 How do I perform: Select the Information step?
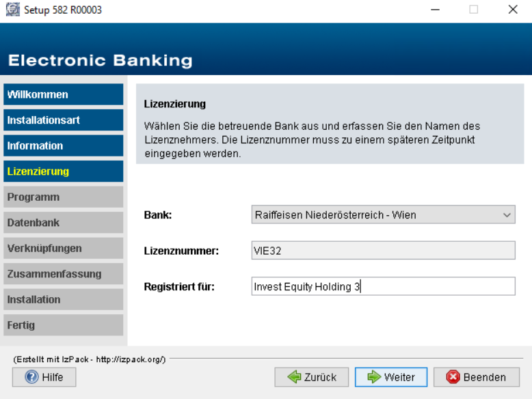coord(64,146)
